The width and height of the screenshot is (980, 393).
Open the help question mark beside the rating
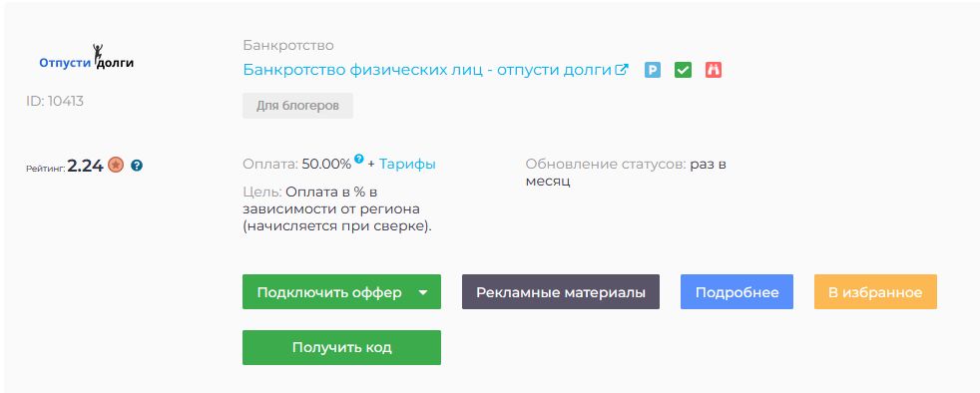tap(137, 166)
